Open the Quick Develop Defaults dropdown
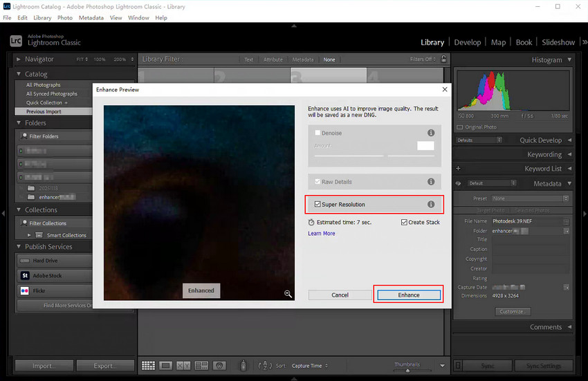Viewport: 588px width, 381px height. (x=479, y=140)
